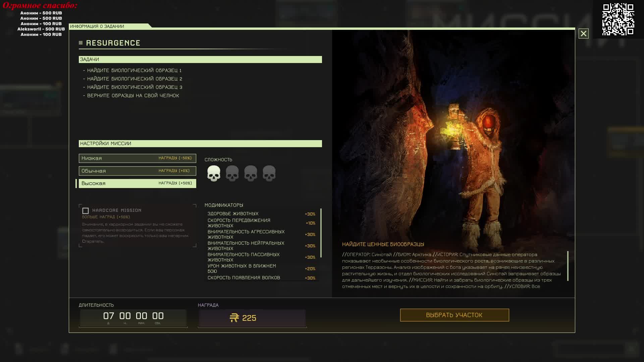Click the QR code image
This screenshot has width=644, height=362.
click(x=618, y=19)
